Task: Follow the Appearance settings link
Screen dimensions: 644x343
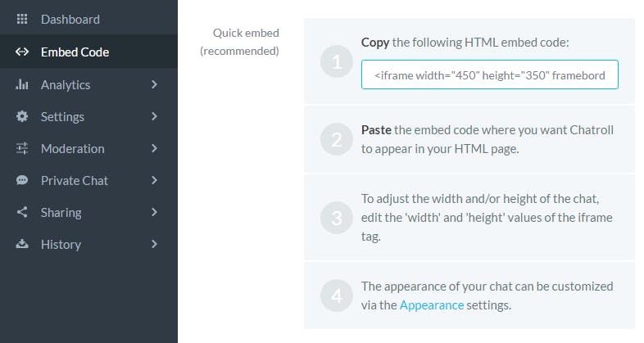Action: [x=432, y=305]
